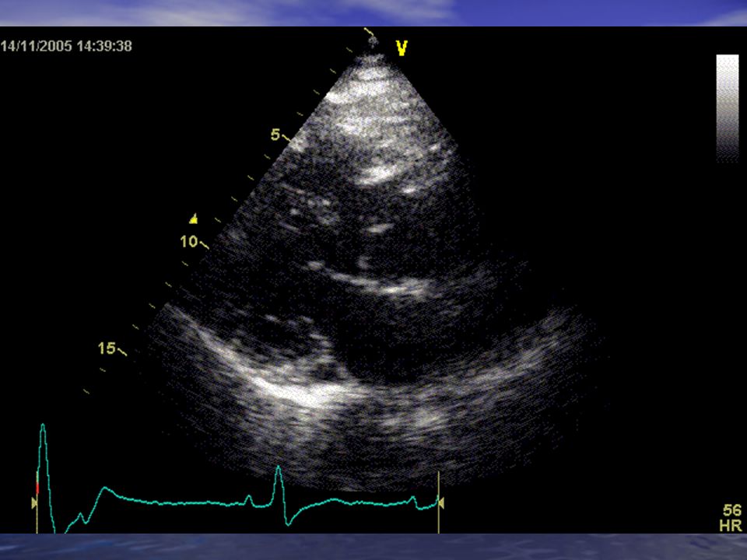Click the date and time stamp text
Image resolution: width=747 pixels, height=560 pixels.
point(66,46)
